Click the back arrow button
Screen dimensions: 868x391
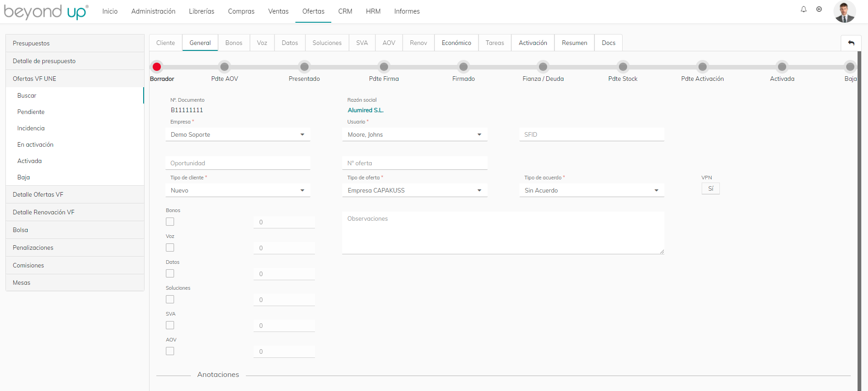pyautogui.click(x=851, y=43)
